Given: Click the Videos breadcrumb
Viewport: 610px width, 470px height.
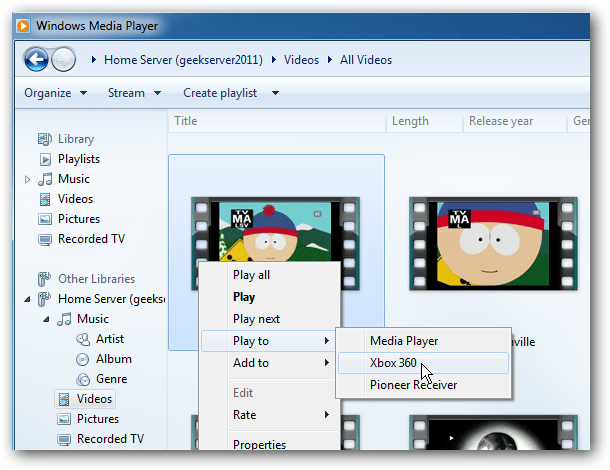Looking at the screenshot, I should (301, 60).
